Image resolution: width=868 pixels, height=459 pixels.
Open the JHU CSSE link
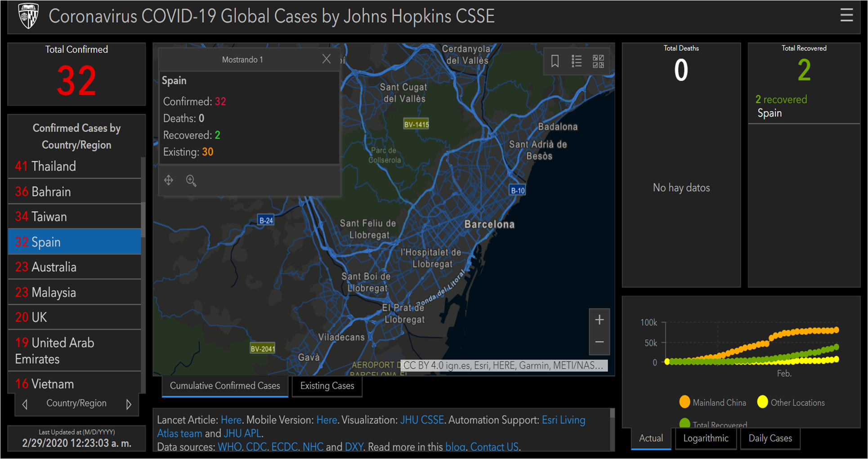pos(422,420)
